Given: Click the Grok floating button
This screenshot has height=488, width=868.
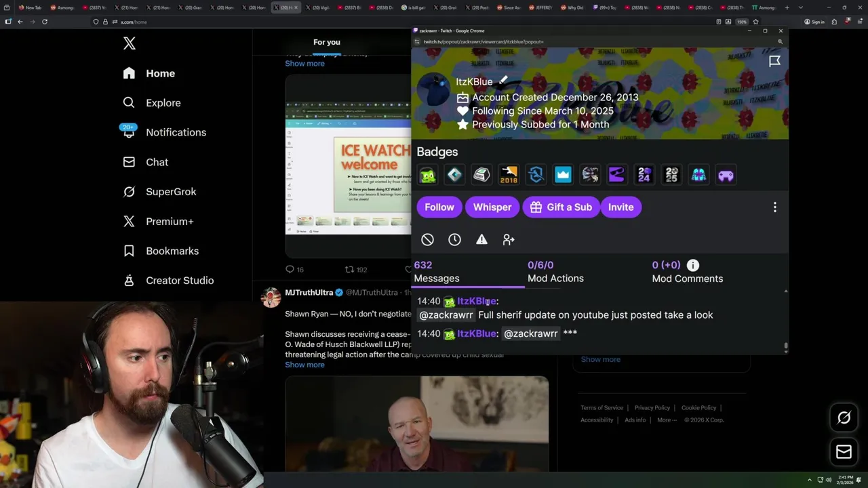Looking at the screenshot, I should click(844, 418).
